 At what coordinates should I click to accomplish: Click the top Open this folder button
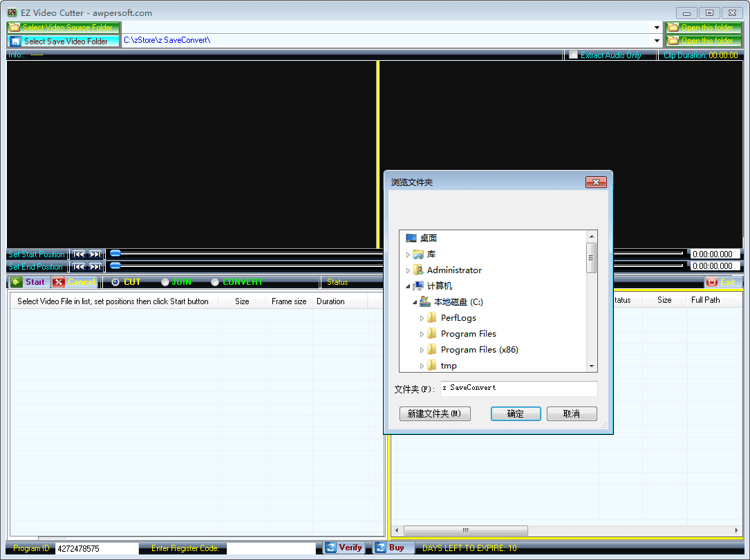pyautogui.click(x=703, y=27)
